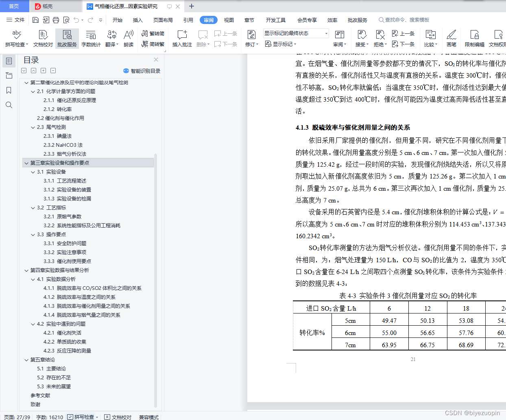Click the smart TOC recognition (智能识别目录) button
This screenshot has width=506, height=420.
[142, 71]
